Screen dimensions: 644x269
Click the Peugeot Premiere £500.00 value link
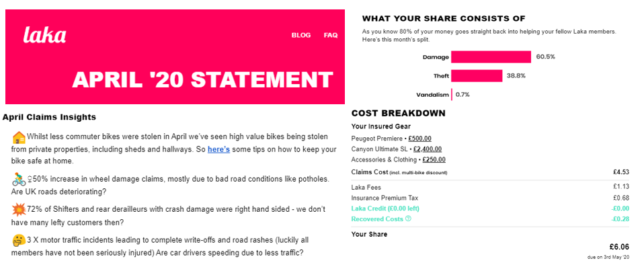click(x=419, y=139)
